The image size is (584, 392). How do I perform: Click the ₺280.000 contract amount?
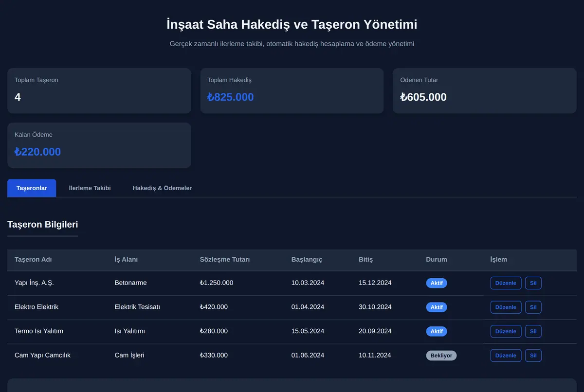(x=214, y=331)
